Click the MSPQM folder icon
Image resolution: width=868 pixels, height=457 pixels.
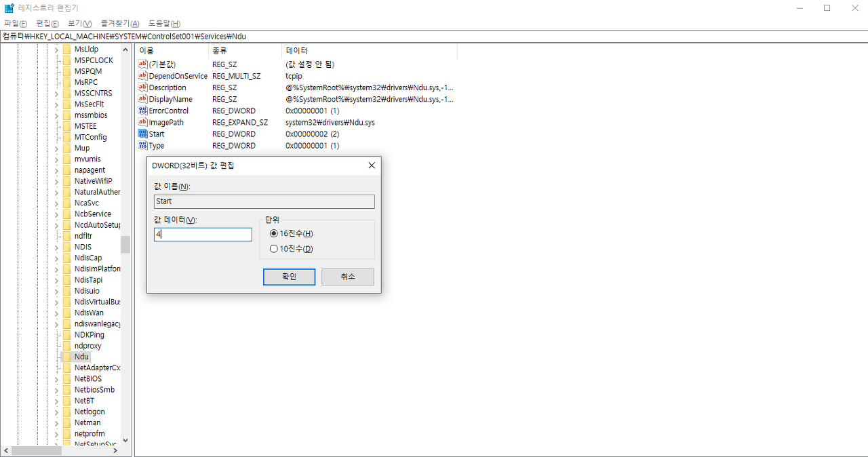66,71
